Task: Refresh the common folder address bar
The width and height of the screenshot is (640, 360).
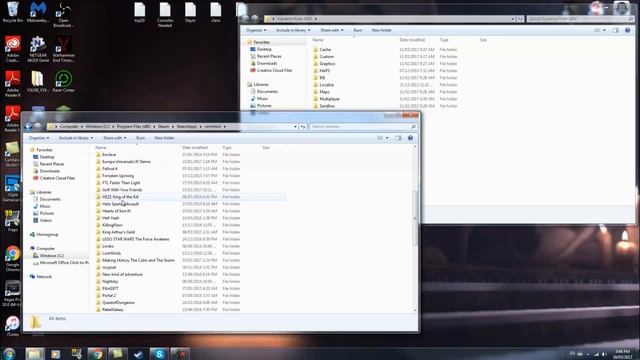Action: coord(303,127)
